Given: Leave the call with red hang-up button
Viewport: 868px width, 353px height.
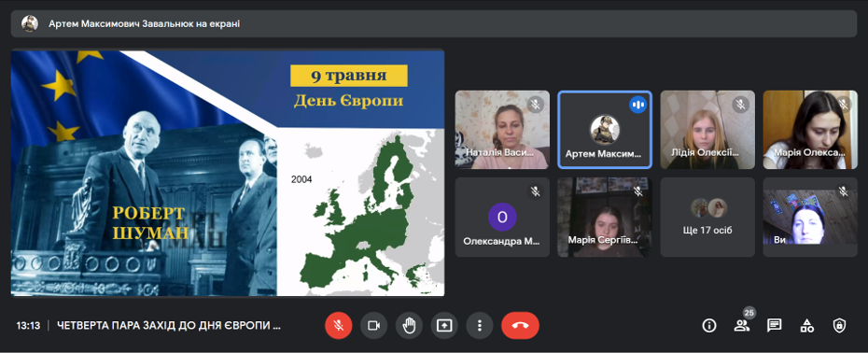Looking at the screenshot, I should coord(521,326).
